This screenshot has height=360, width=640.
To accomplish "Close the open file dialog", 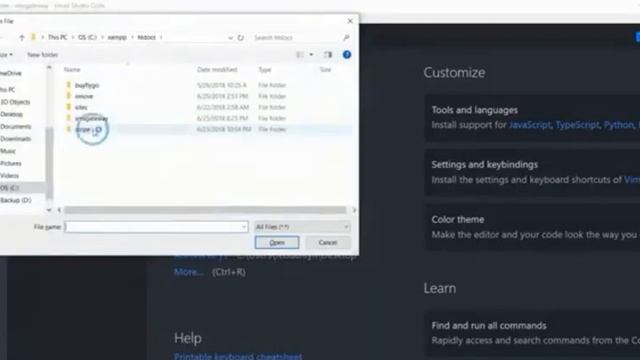I will pyautogui.click(x=350, y=21).
